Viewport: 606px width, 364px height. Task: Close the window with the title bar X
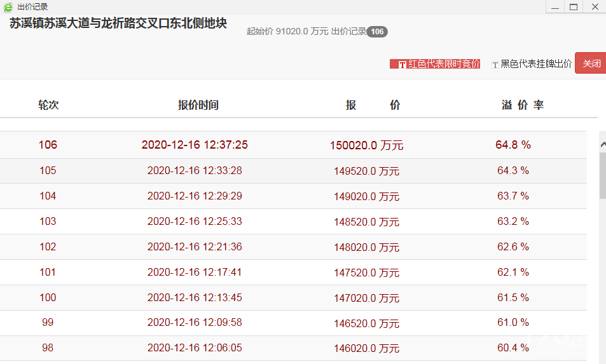(595, 7)
